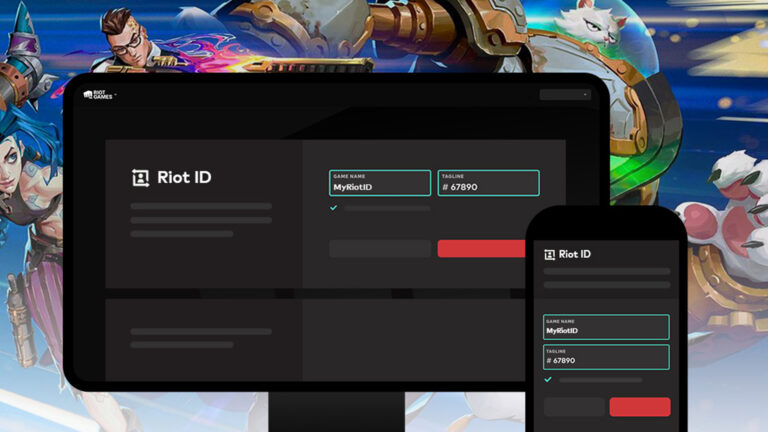Select the Tagline field on monitor

pyautogui.click(x=488, y=183)
